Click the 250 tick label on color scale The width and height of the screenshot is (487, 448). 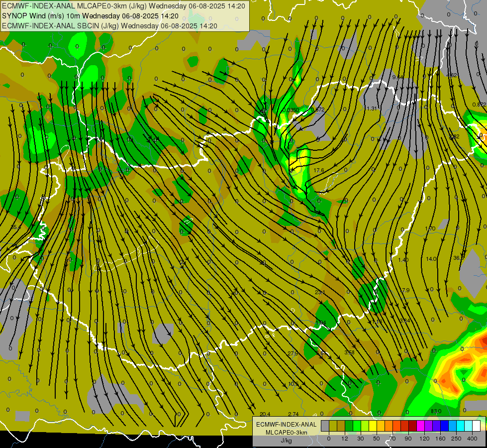pyautogui.click(x=456, y=439)
